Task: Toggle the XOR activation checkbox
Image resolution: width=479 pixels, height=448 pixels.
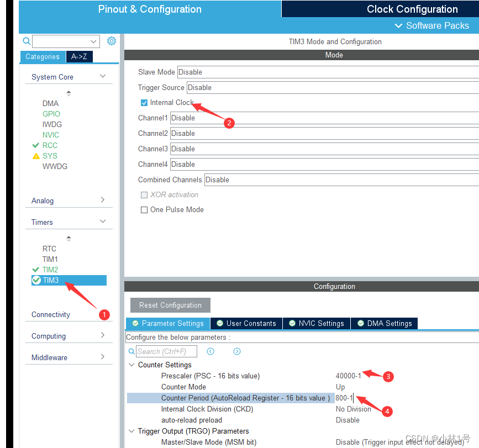Action: click(144, 195)
